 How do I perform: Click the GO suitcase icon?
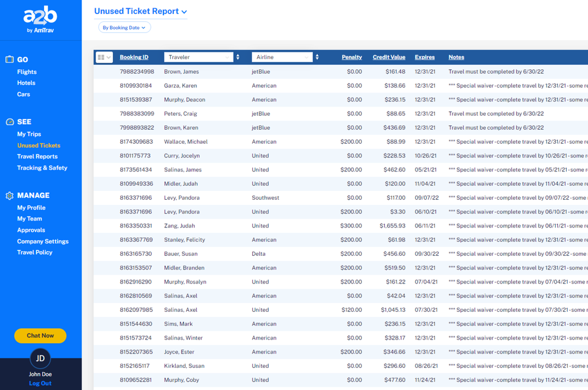pos(9,60)
